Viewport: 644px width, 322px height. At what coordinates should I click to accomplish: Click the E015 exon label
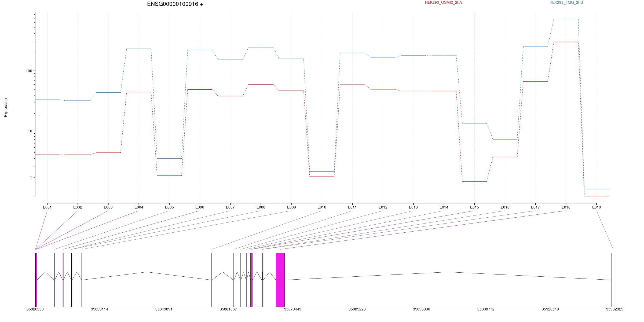click(474, 207)
